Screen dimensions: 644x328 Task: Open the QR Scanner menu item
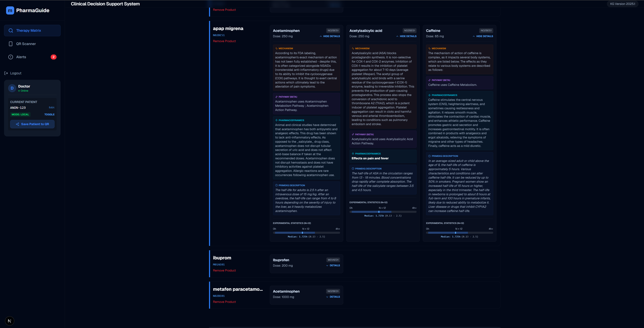tap(26, 44)
